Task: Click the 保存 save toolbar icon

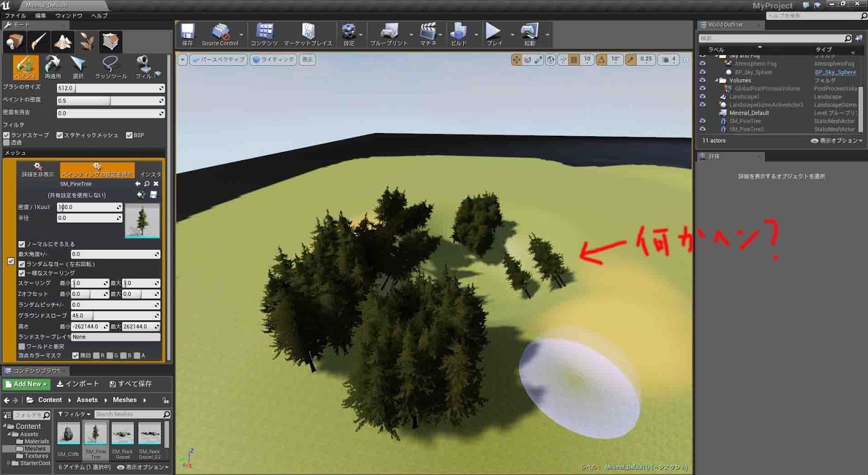Action: click(188, 35)
